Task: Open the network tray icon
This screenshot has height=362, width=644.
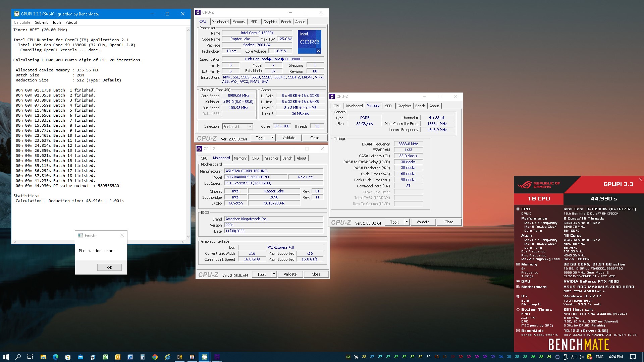Action: coord(573,357)
